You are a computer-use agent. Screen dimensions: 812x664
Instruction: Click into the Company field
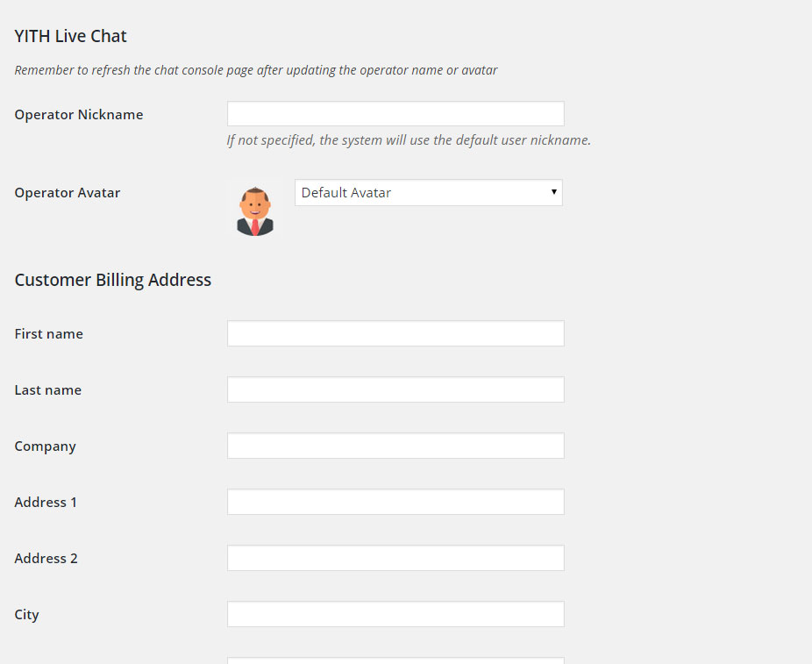(395, 446)
